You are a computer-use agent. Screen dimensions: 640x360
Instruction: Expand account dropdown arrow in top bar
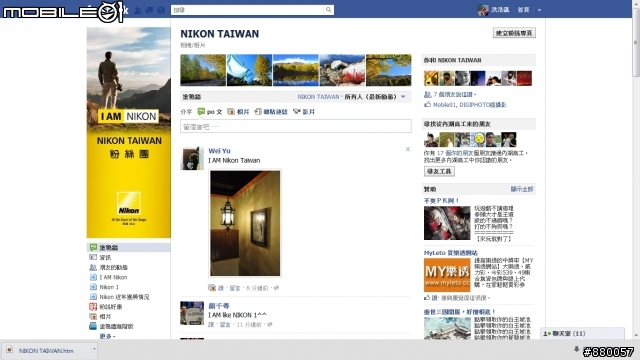click(539, 10)
